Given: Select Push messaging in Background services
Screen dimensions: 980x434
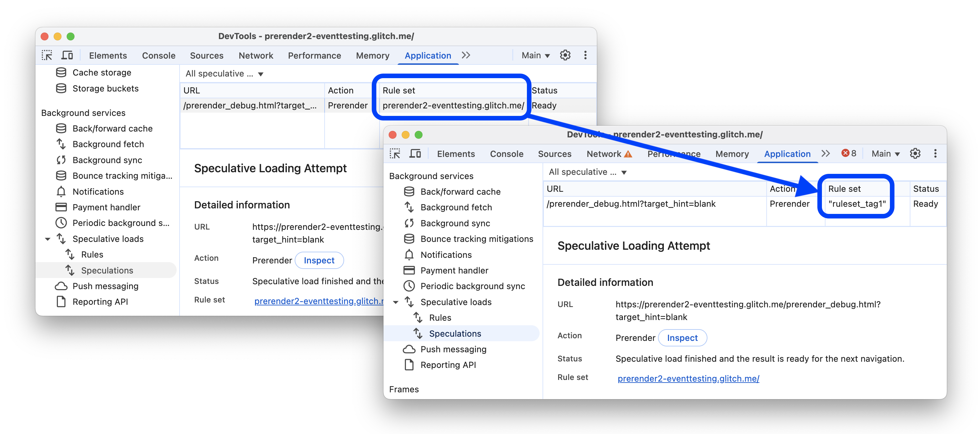Looking at the screenshot, I should (453, 349).
